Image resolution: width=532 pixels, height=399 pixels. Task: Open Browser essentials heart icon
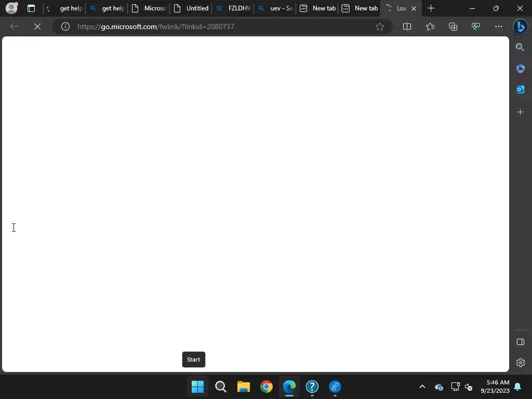476,26
